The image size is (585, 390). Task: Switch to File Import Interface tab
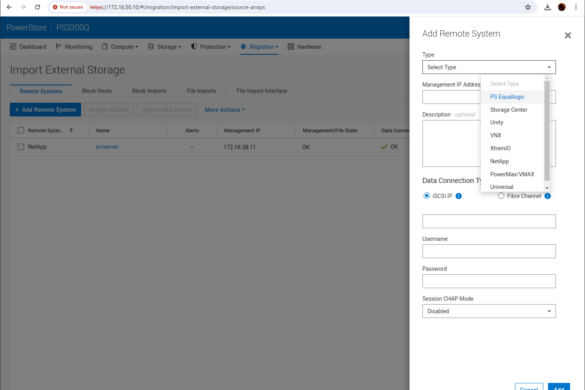tap(262, 91)
